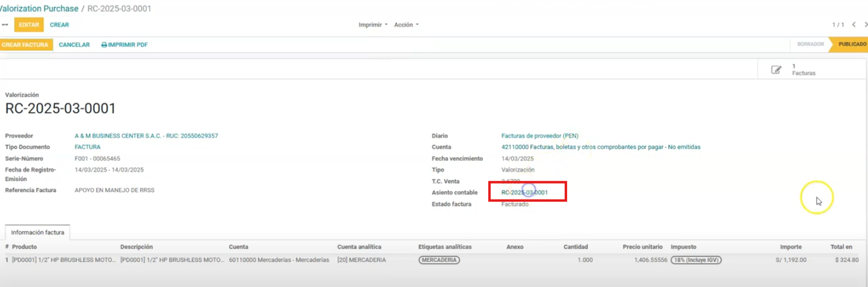Viewport: 868px width, 287px height.
Task: Click the horizontal arrows icon beside Editar
Action: (x=5, y=25)
